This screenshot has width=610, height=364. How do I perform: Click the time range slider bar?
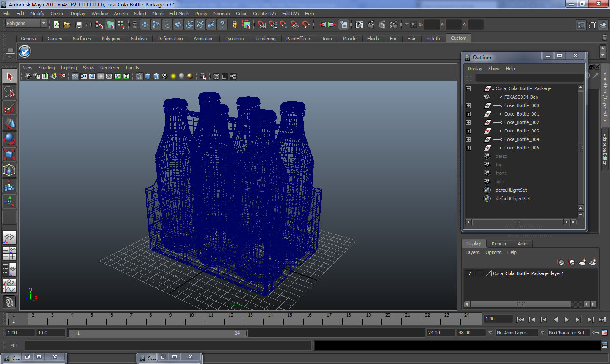pyautogui.click(x=158, y=333)
